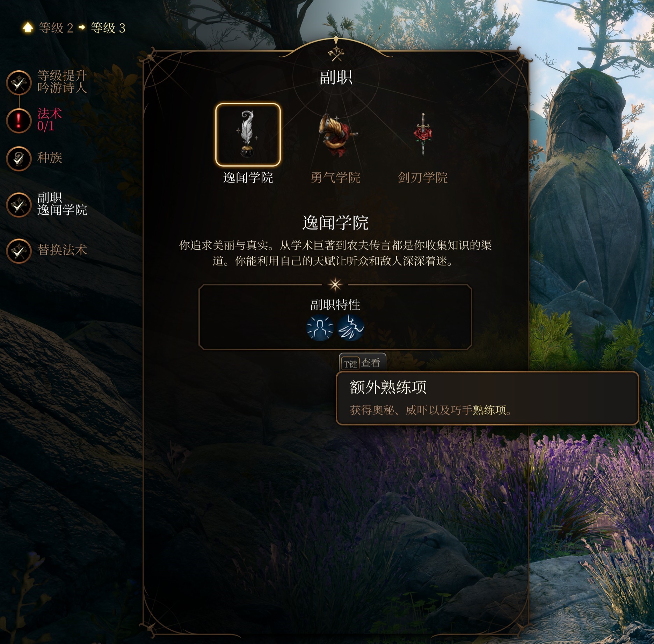Click the 副职特性 features box
The width and height of the screenshot is (654, 644).
click(x=335, y=317)
